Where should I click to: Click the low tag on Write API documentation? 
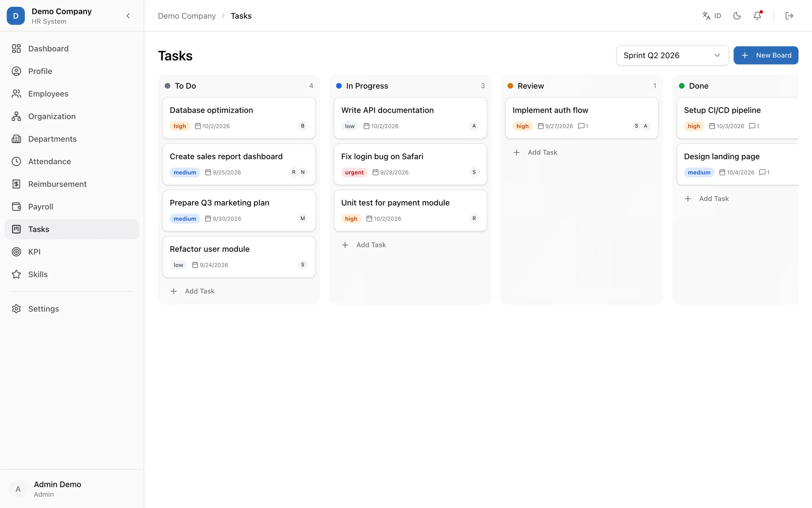pos(350,126)
